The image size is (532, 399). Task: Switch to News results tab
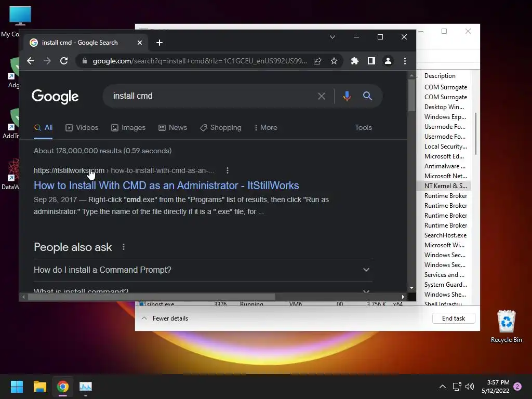click(x=172, y=128)
